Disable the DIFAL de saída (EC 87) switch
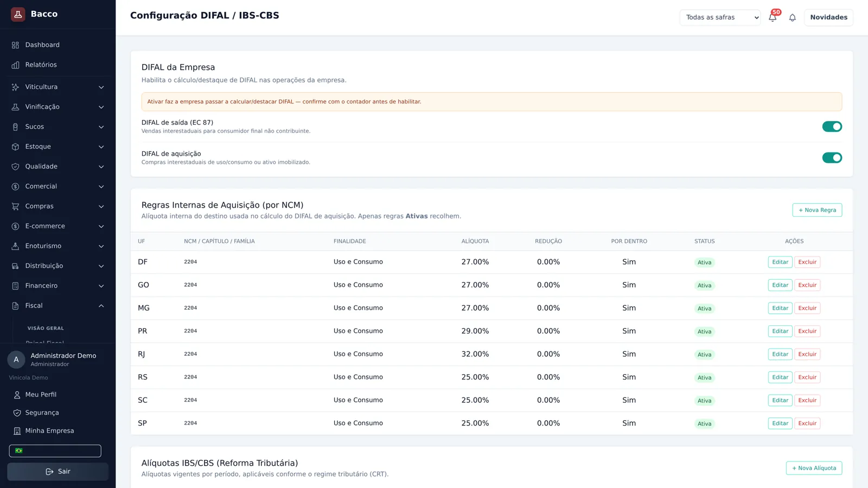The image size is (868, 488). [832, 126]
